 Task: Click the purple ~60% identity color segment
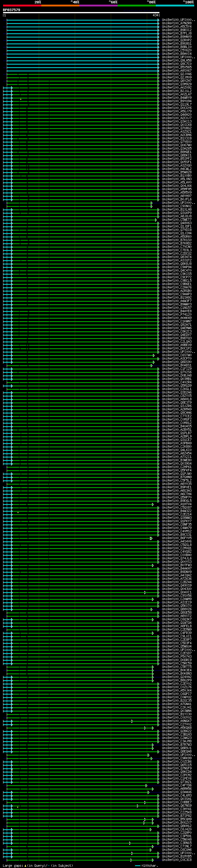click(x=98, y=6)
